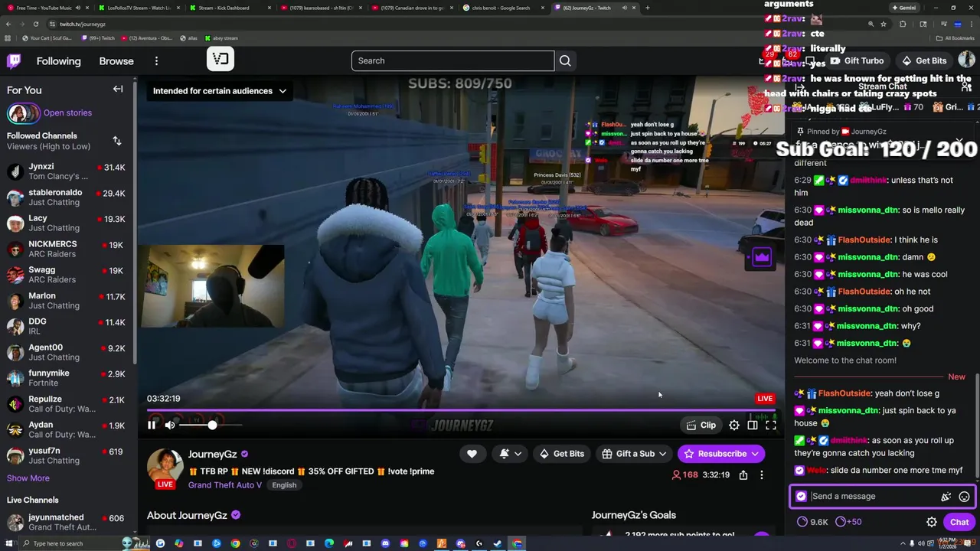Screen dimensions: 980x551
Task: Open stream options three-dot menu
Action: tap(762, 475)
